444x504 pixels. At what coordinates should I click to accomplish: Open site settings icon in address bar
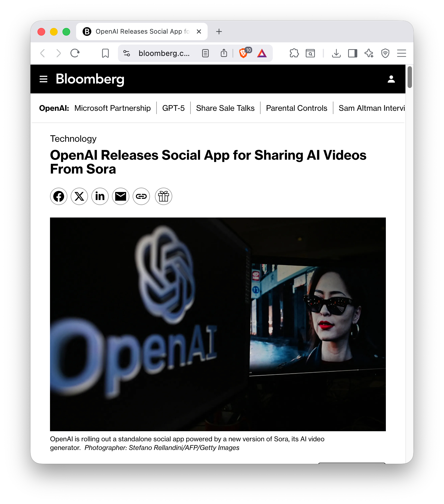point(127,53)
